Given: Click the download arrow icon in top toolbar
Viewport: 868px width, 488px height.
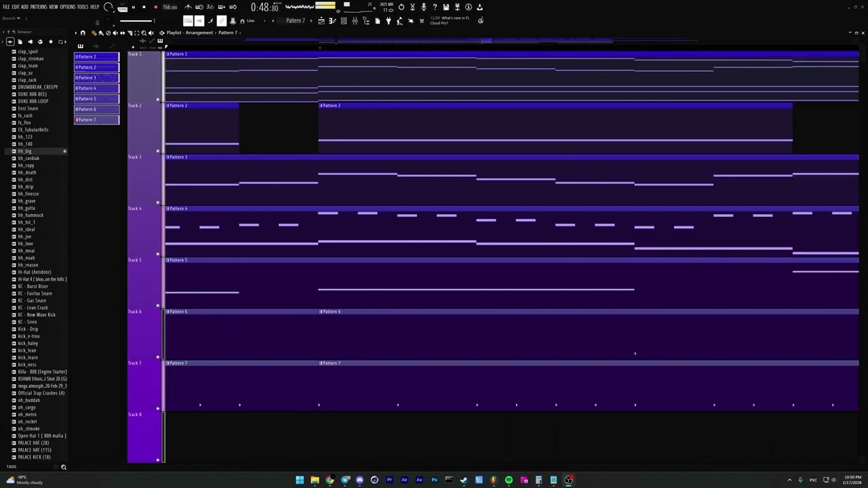Looking at the screenshot, I should click(x=479, y=7).
